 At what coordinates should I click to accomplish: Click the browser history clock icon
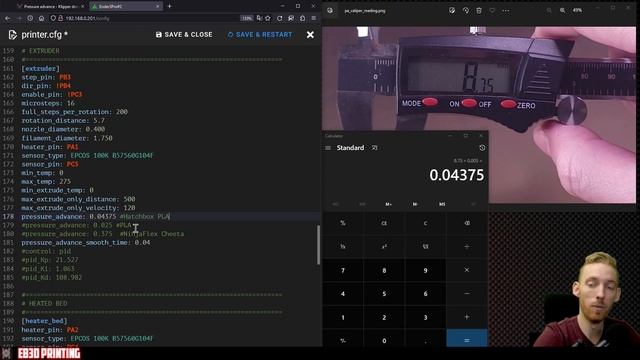pyautogui.click(x=30, y=18)
